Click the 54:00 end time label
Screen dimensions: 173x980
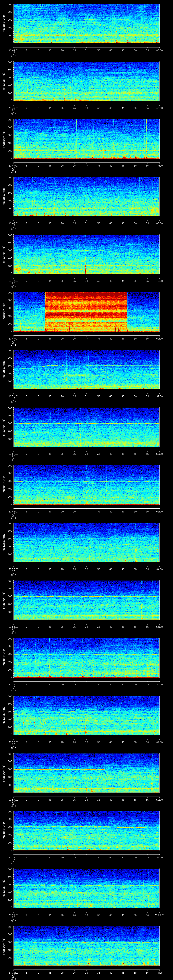tap(160, 569)
